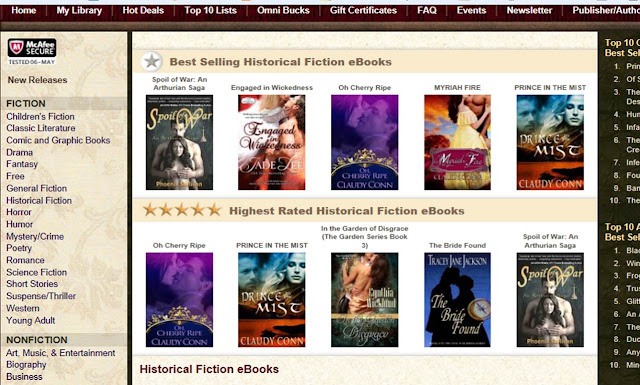Open the Free fiction category

tap(16, 176)
